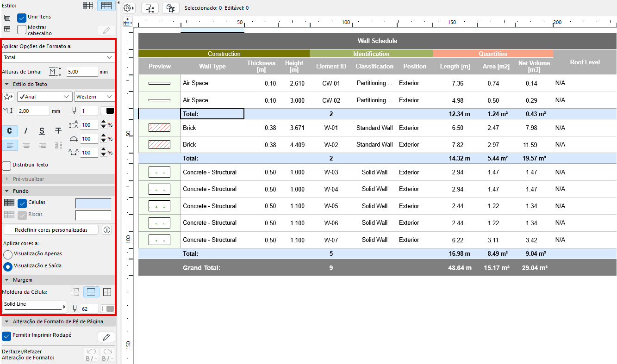Screen dimensions: 617x364
Task: Select the Visualização Apenas radio button
Action: [x=7, y=254]
